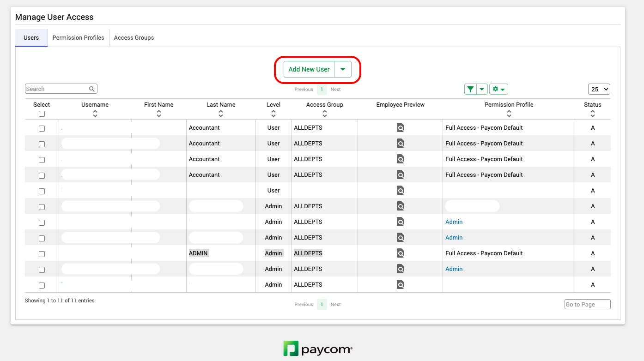Image resolution: width=644 pixels, height=361 pixels.
Task: Click the Add New User button
Action: click(x=309, y=69)
